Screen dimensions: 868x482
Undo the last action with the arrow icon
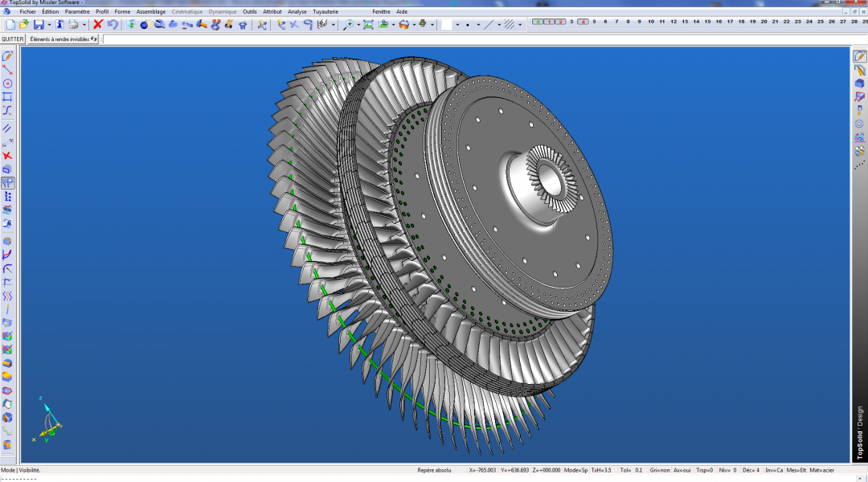pos(113,24)
